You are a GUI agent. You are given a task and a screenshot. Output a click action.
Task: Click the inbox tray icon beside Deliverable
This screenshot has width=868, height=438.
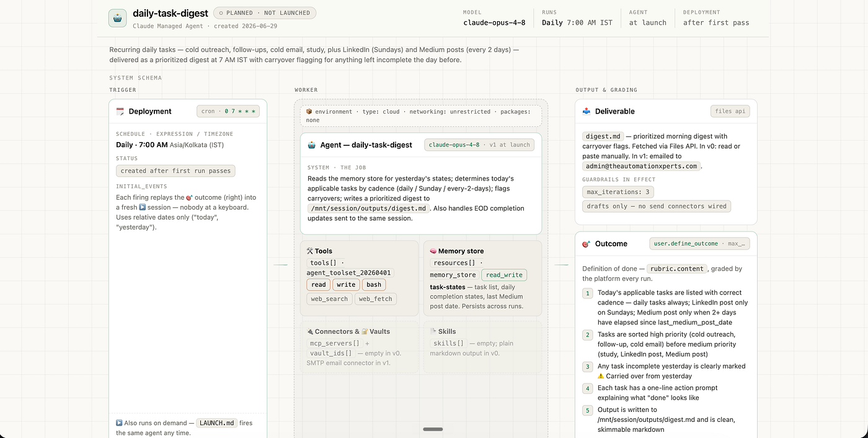(587, 112)
